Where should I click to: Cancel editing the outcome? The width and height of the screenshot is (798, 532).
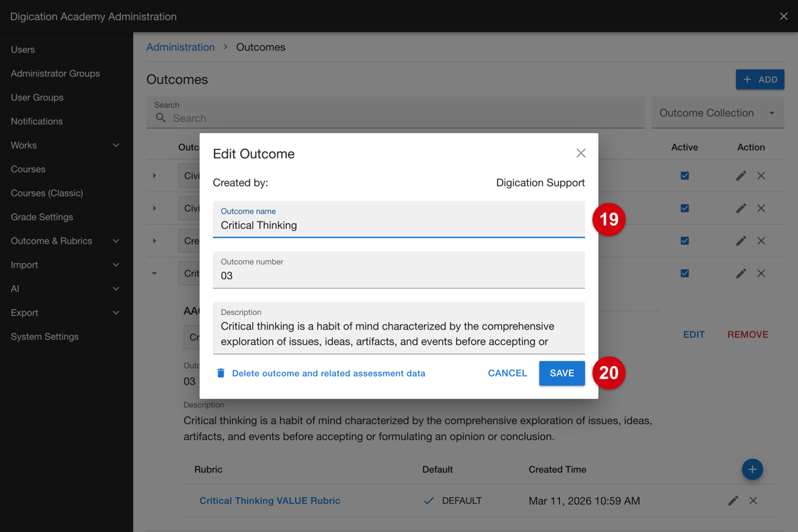click(507, 373)
